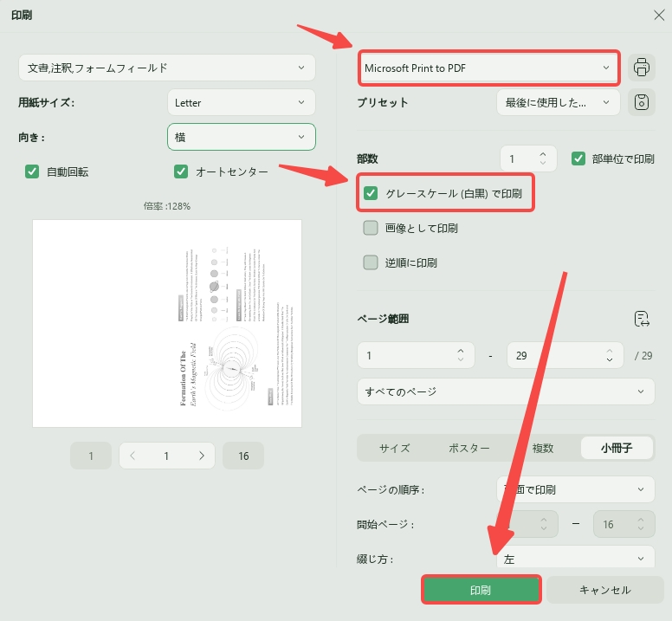
Task: Click キャンセル button
Action: coord(604,590)
